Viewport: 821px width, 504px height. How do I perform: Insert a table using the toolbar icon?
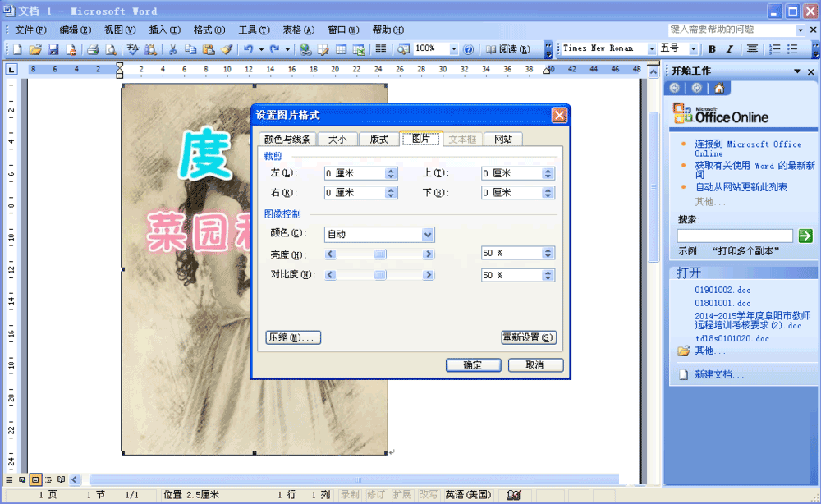coord(341,48)
